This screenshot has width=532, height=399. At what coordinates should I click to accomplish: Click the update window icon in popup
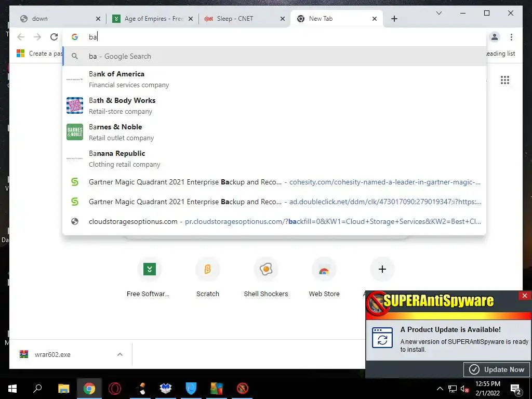click(x=382, y=338)
